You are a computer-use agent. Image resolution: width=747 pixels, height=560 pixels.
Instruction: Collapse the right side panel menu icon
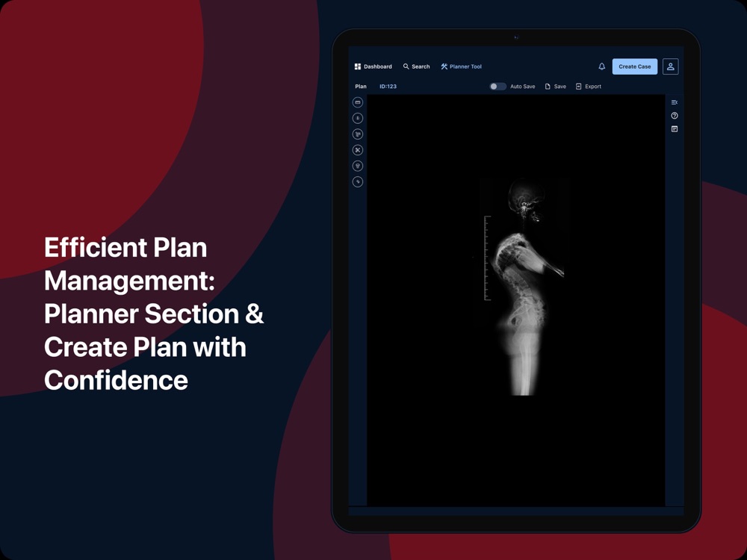pos(675,102)
